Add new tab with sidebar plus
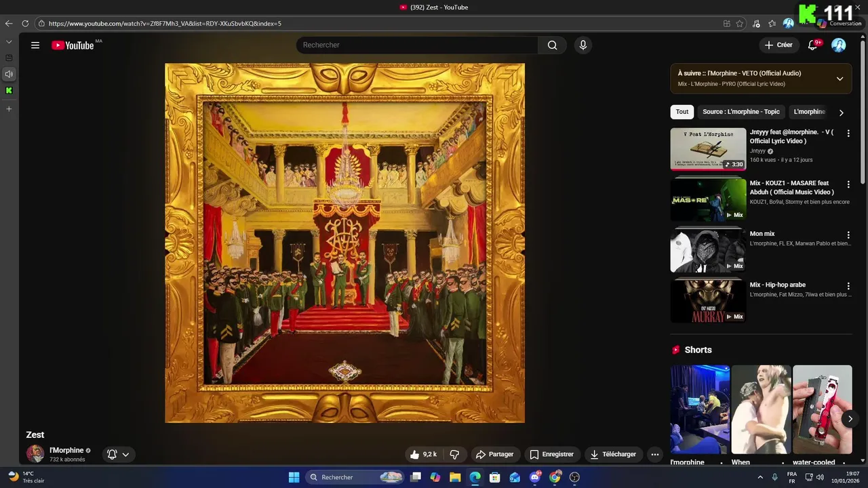Viewport: 868px width, 488px height. pyautogui.click(x=9, y=109)
